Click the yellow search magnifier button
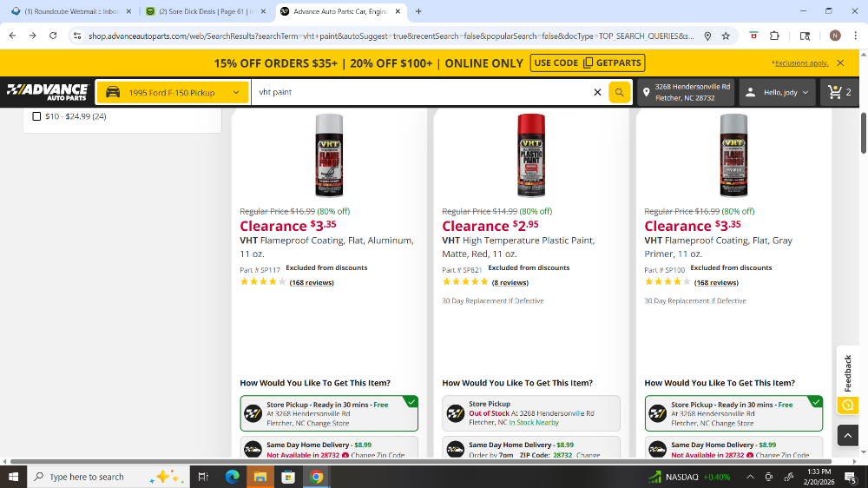 (x=619, y=92)
